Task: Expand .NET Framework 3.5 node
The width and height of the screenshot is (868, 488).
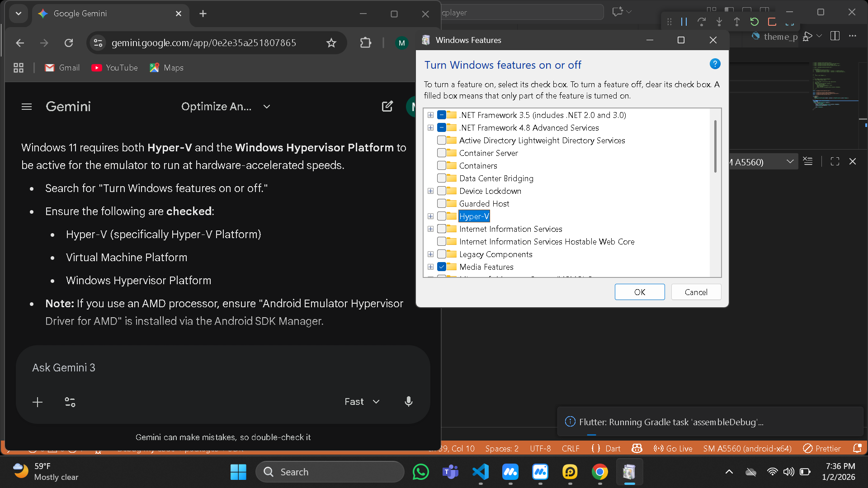Action: 431,115
